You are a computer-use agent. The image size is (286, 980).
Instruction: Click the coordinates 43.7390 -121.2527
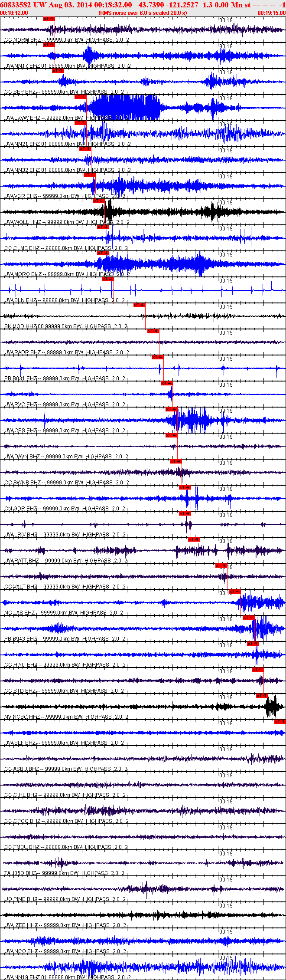tap(169, 5)
